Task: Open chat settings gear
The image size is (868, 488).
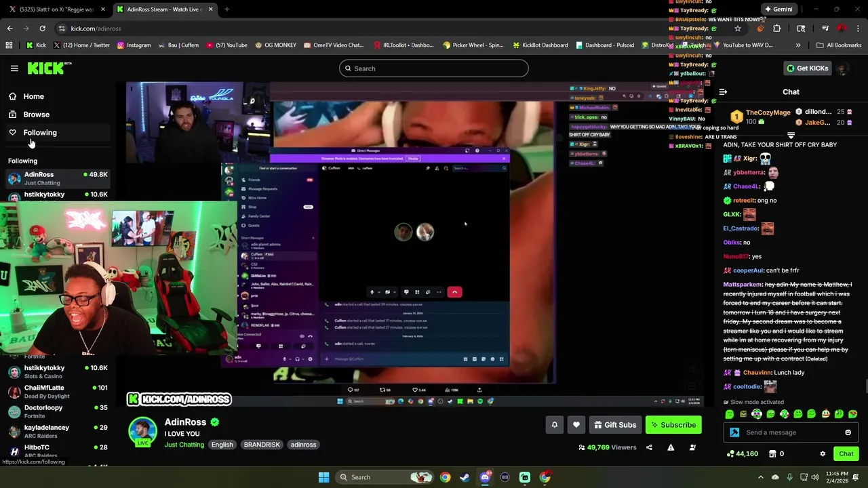Action: click(x=823, y=454)
